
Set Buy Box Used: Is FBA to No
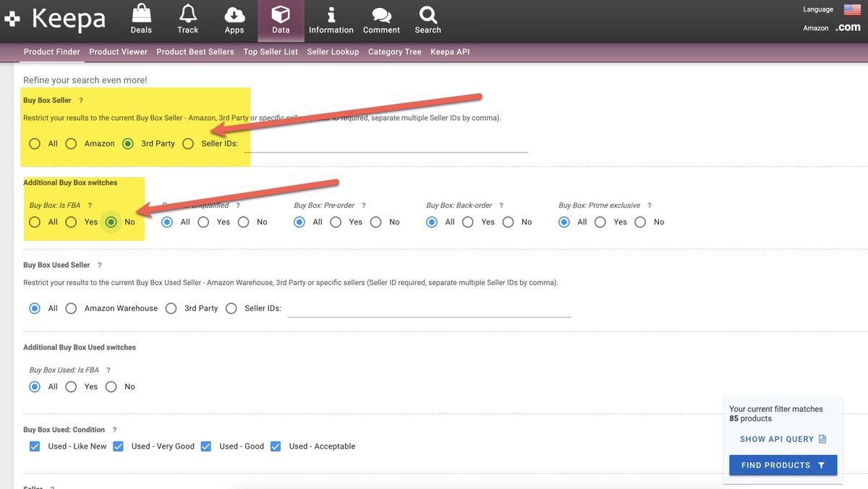click(x=111, y=387)
